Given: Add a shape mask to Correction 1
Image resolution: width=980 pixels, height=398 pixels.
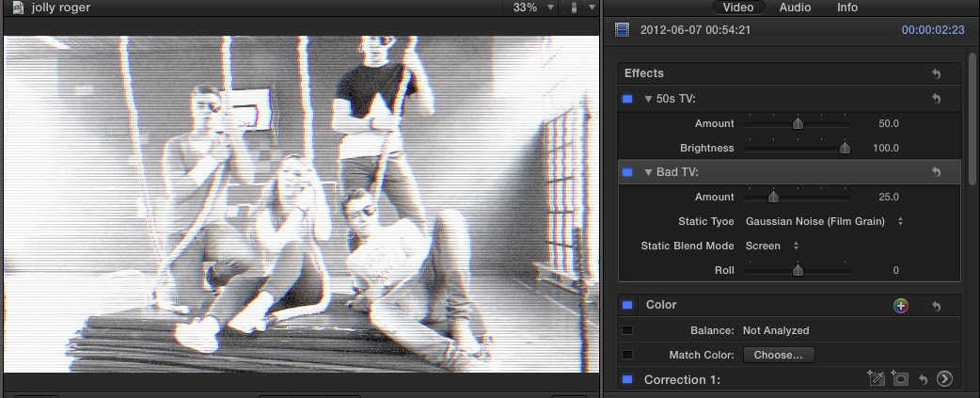Looking at the screenshot, I should click(x=899, y=378).
